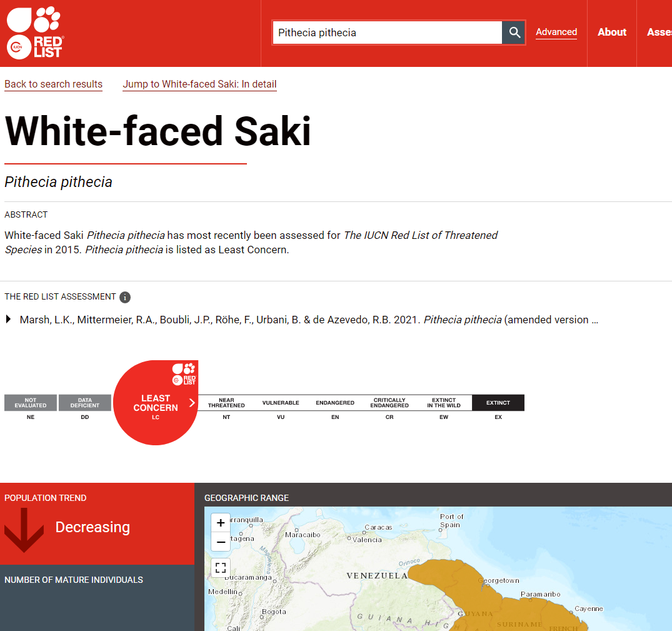Jump to White-faced Saki in detail
The height and width of the screenshot is (631, 672).
point(199,84)
